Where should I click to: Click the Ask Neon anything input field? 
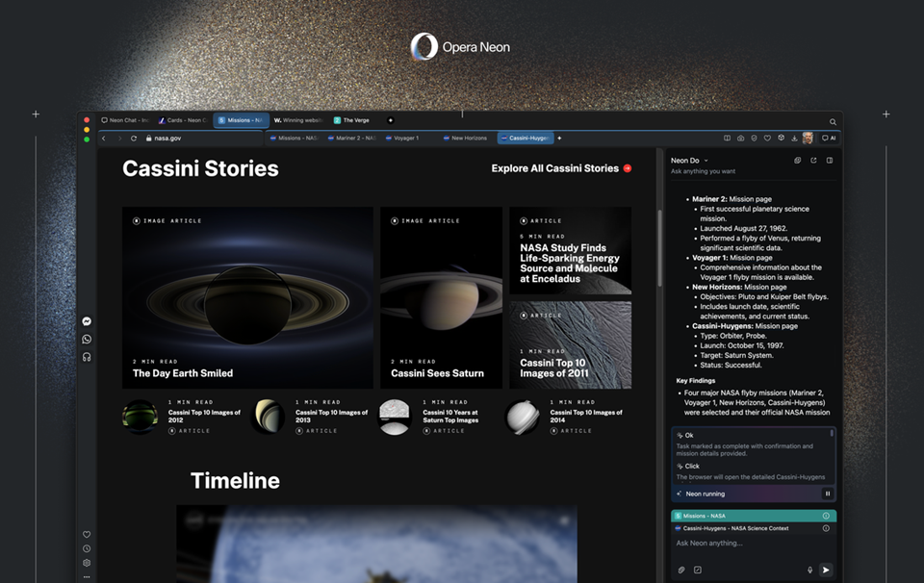(x=741, y=544)
